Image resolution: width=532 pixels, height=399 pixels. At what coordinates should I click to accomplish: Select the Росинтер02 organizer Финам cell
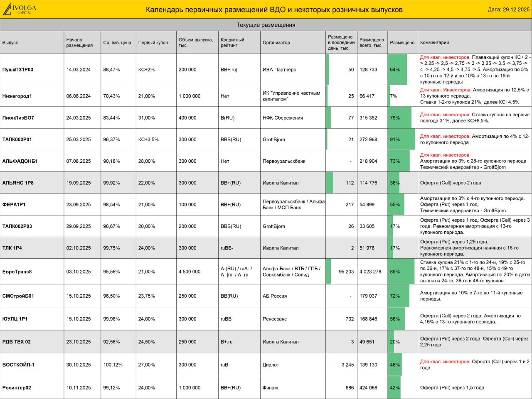point(293,387)
